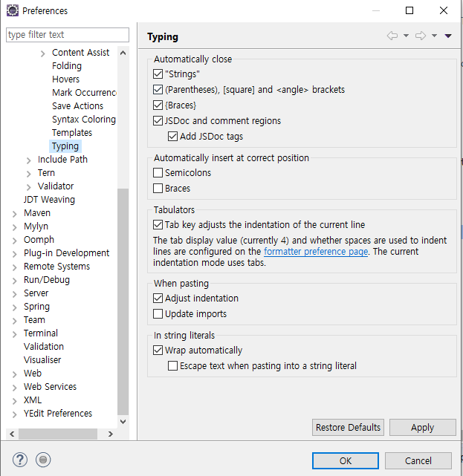
Task: Enable Escape text when pasting checkbox
Action: click(172, 366)
